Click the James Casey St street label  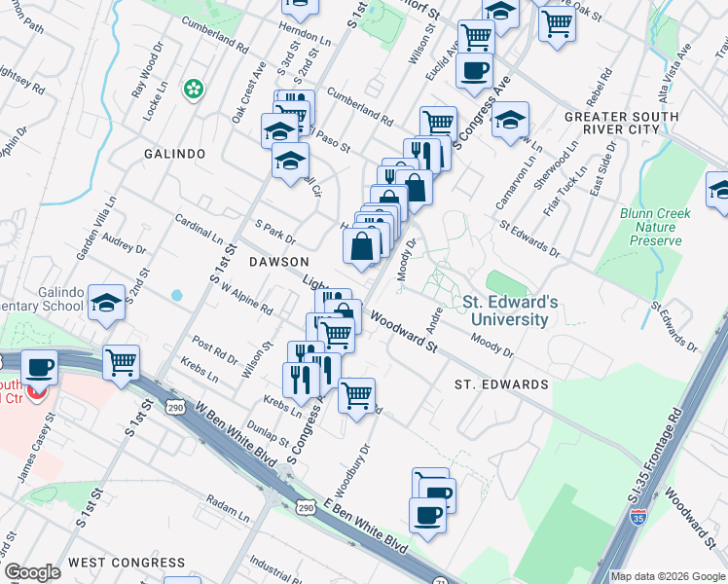[x=36, y=448]
